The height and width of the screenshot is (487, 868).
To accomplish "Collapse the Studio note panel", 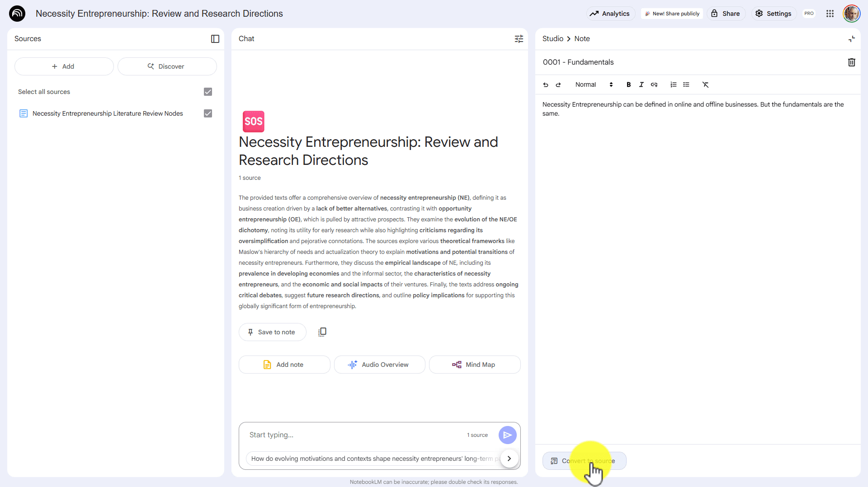I will [x=851, y=39].
